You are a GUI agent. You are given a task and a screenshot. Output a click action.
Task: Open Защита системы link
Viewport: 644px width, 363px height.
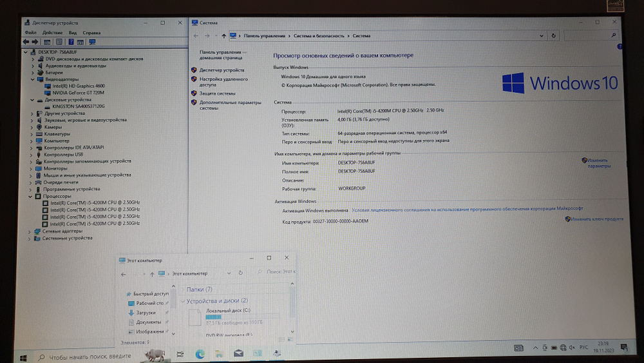[217, 93]
